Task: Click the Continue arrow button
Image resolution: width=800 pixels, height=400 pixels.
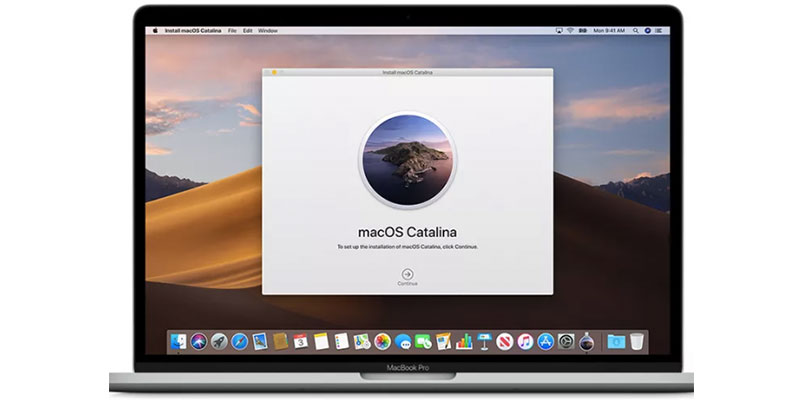Action: point(407,274)
